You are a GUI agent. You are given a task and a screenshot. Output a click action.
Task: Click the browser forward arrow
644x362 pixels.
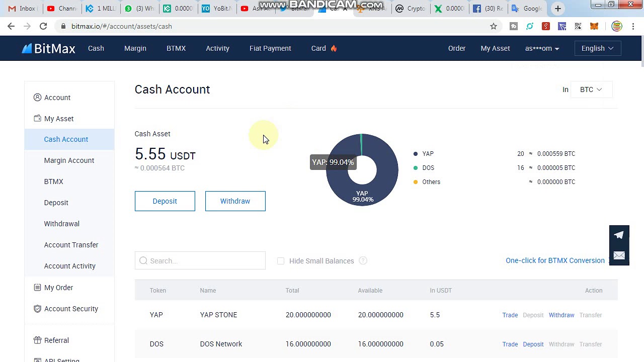click(x=27, y=26)
